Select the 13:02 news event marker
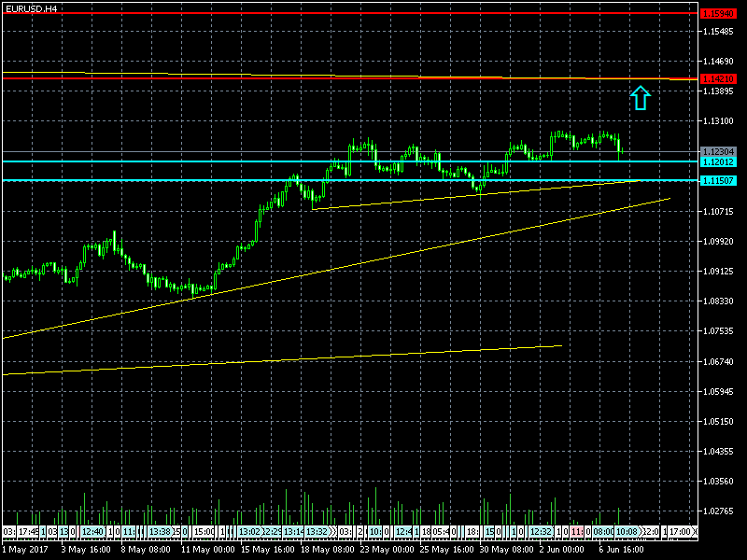747x560 pixels. coord(249,531)
